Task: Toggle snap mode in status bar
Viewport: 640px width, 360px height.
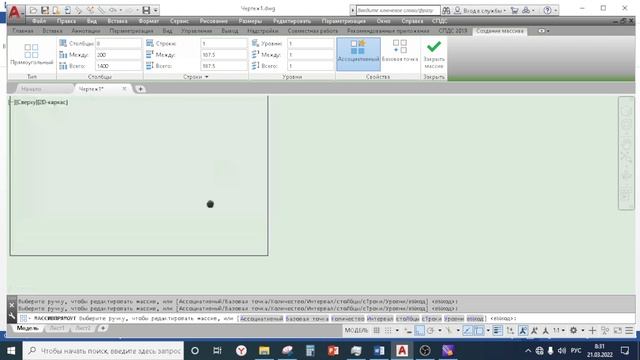Action: tap(388, 330)
